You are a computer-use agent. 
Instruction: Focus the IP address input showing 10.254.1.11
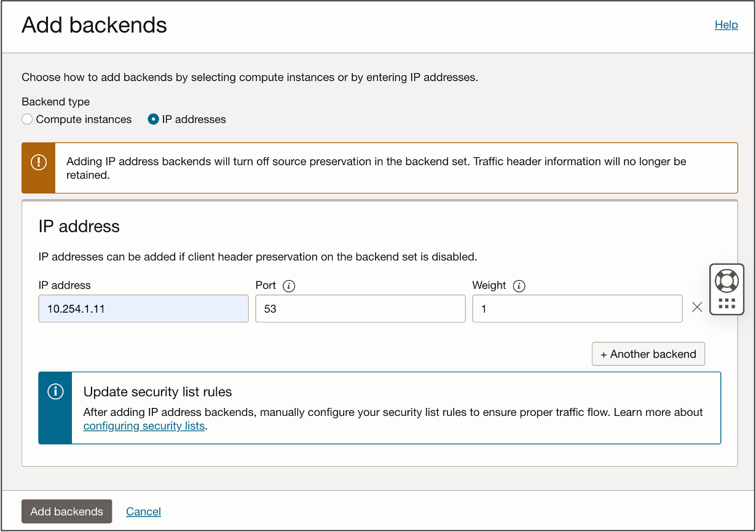pyautogui.click(x=143, y=308)
